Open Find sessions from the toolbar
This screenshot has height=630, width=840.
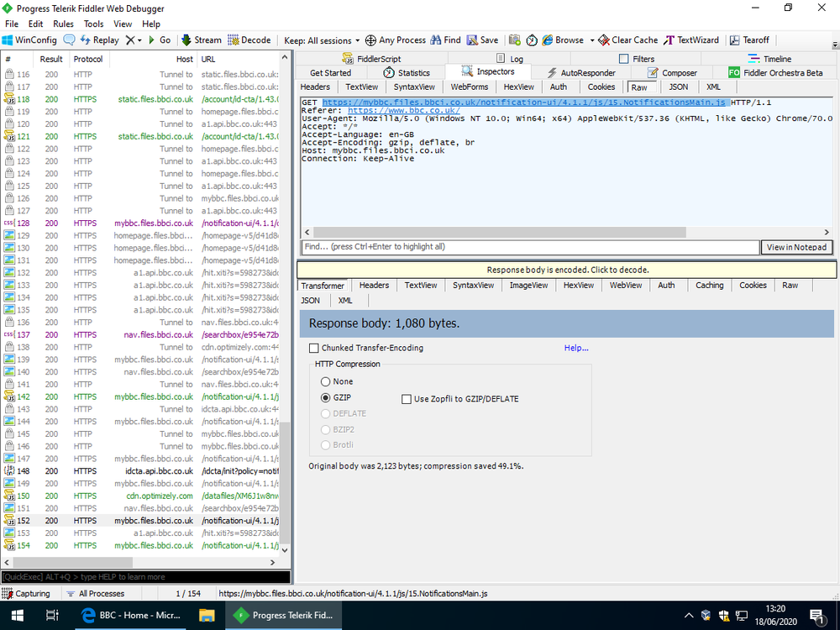pos(446,40)
